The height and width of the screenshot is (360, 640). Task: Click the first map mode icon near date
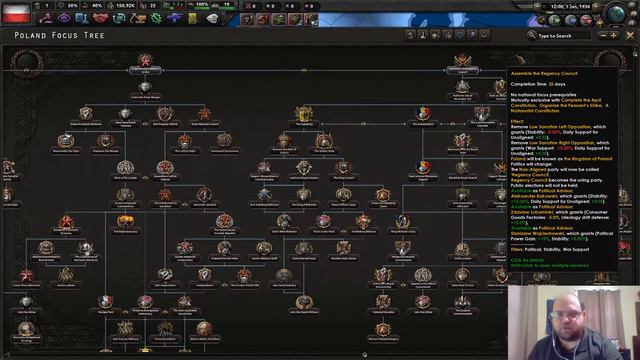tap(554, 20)
